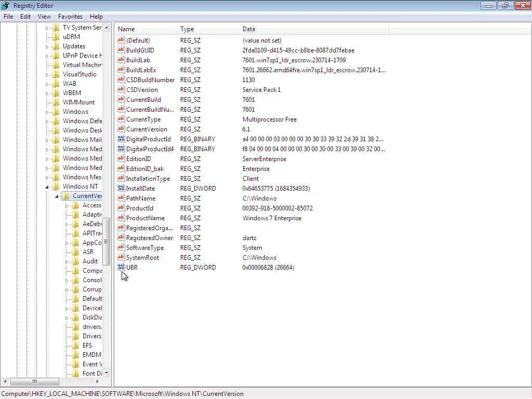Click the string icon of BuildLab value
The width and height of the screenshot is (532, 399).
coord(121,60)
